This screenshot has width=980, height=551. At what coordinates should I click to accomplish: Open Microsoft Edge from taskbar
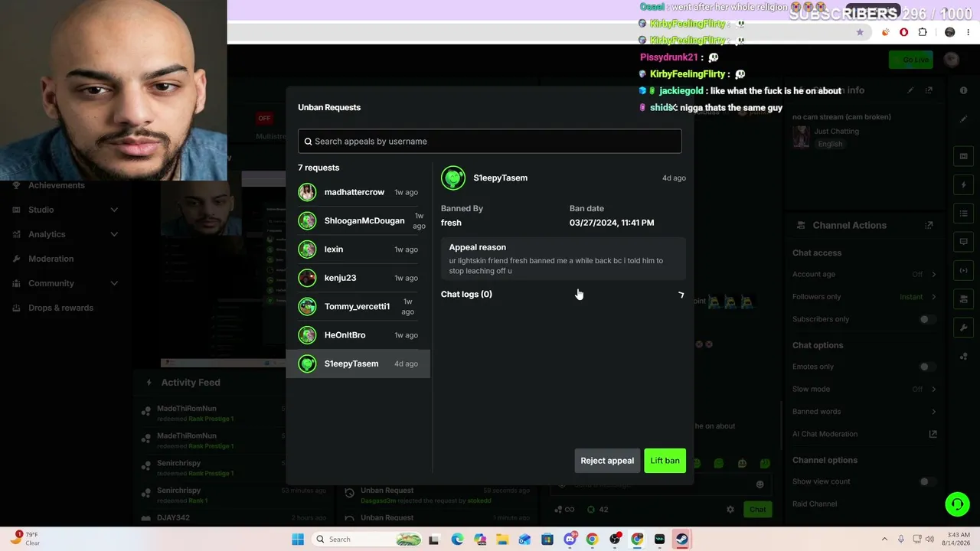[457, 540]
